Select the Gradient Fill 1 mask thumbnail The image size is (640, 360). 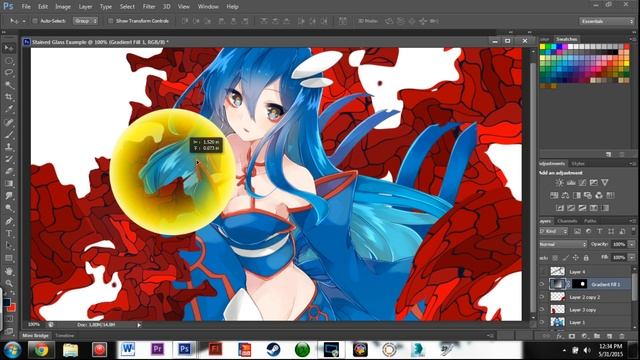pyautogui.click(x=579, y=284)
